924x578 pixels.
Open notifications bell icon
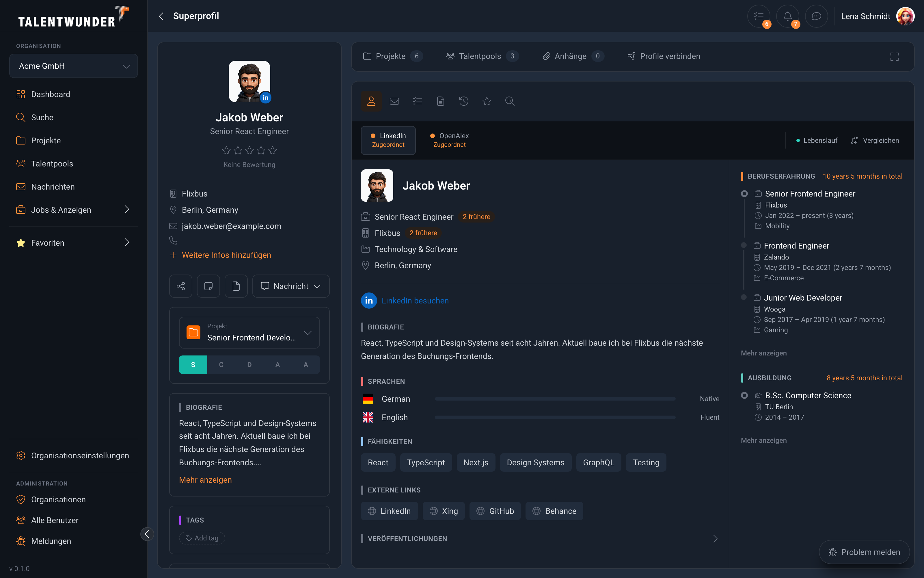pyautogui.click(x=787, y=16)
